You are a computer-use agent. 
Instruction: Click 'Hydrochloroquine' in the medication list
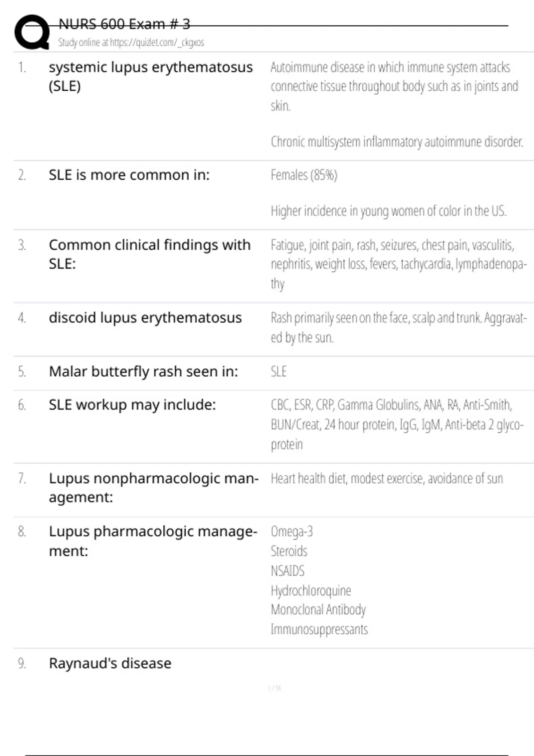[x=311, y=591]
